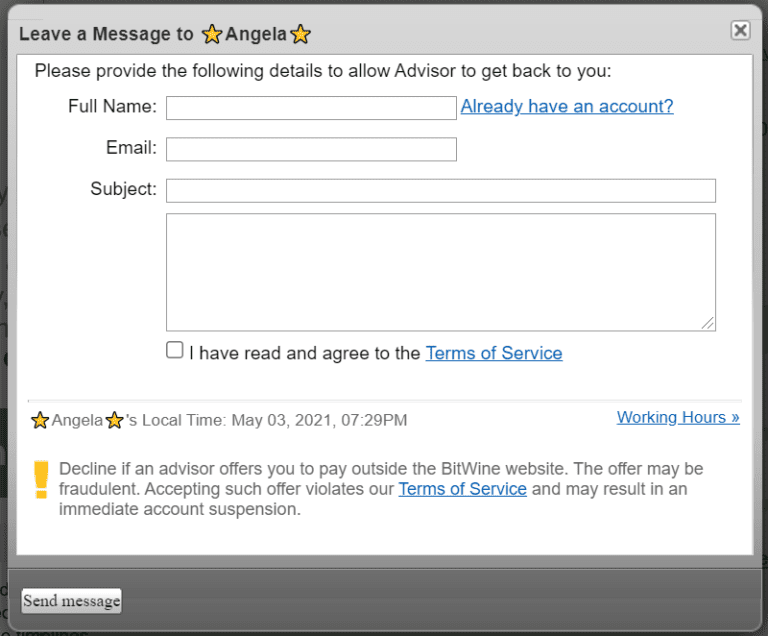Click the star left of Angela's Local Time
The image size is (768, 636).
point(40,420)
